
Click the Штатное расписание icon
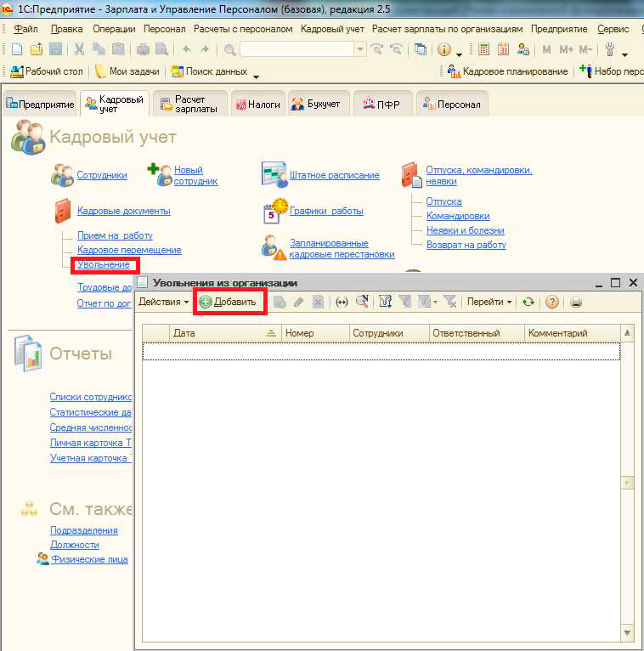pos(274,175)
